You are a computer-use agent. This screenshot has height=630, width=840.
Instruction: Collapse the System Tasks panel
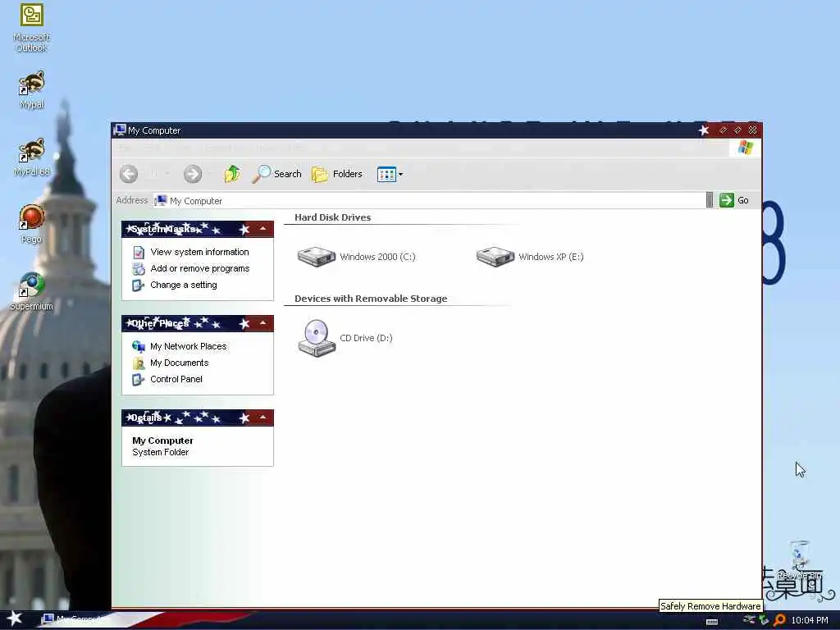(263, 230)
